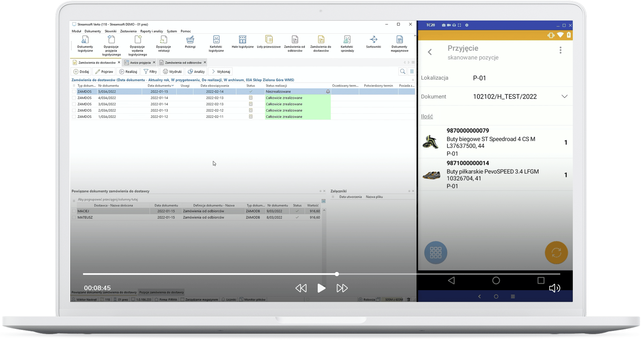Open Listy przewozowe icon

tap(269, 42)
